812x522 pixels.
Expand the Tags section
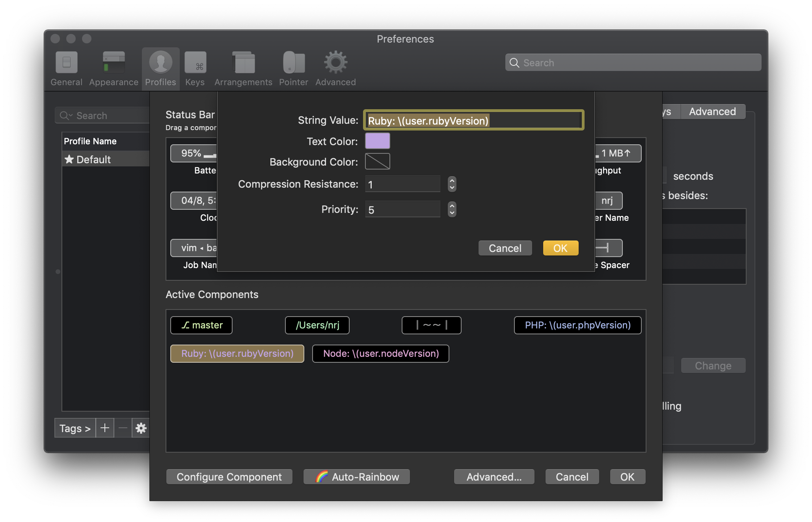click(74, 428)
